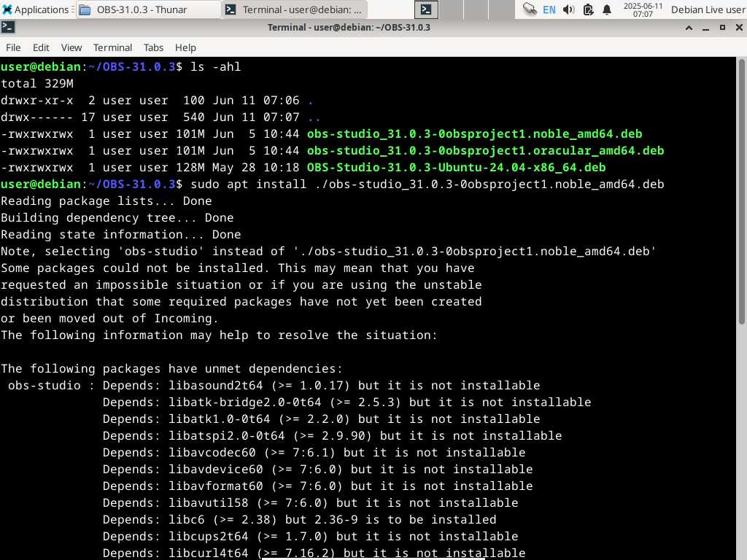Show notifications via the bell icon

[x=607, y=9]
